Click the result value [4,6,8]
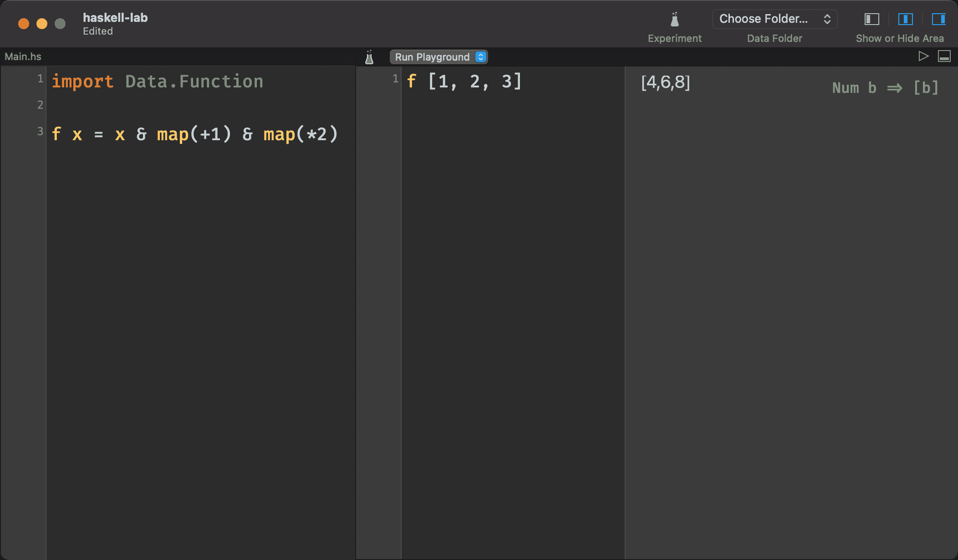 coord(666,82)
